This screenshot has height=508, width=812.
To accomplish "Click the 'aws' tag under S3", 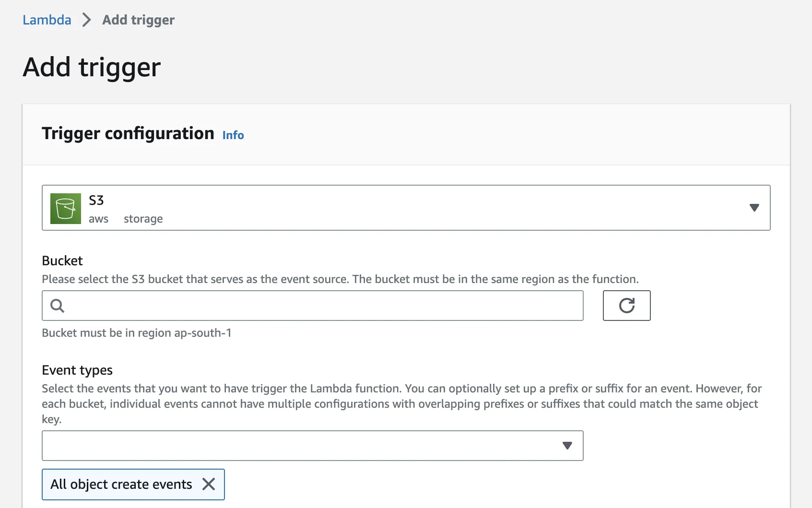I will click(98, 219).
